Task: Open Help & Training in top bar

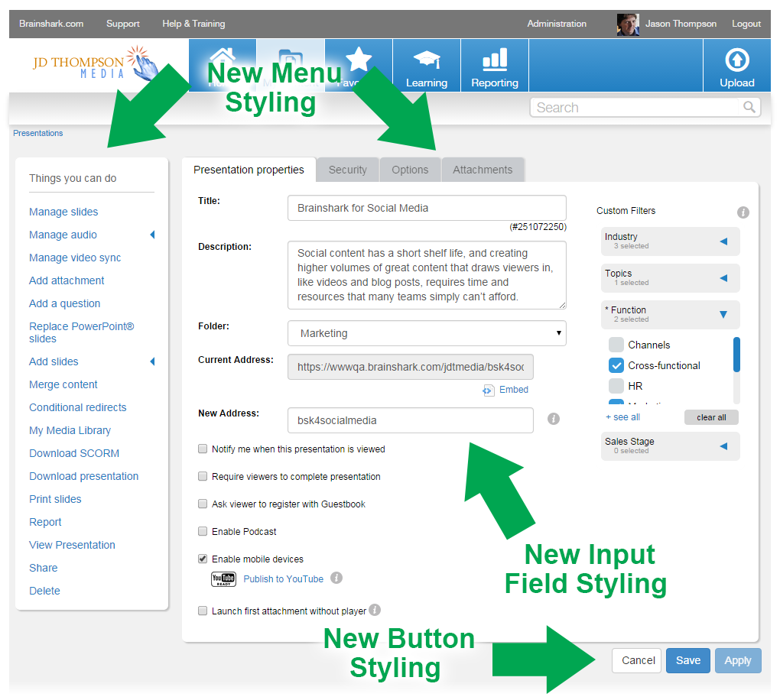Action: [x=193, y=24]
